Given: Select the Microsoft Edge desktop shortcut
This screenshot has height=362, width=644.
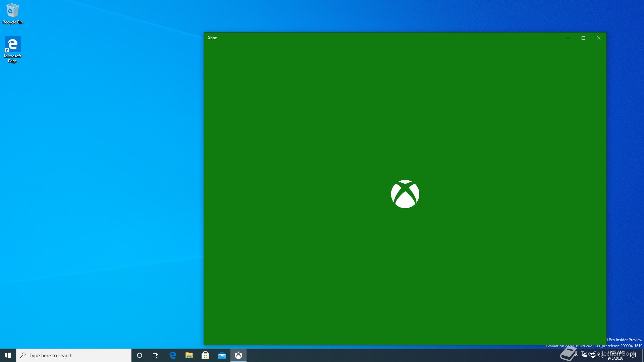Looking at the screenshot, I should (x=12, y=50).
